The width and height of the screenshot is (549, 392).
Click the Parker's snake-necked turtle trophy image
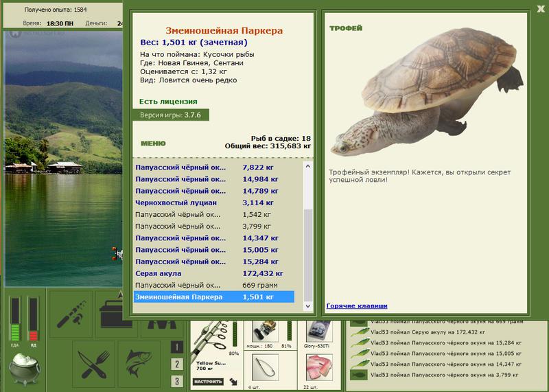(427, 92)
